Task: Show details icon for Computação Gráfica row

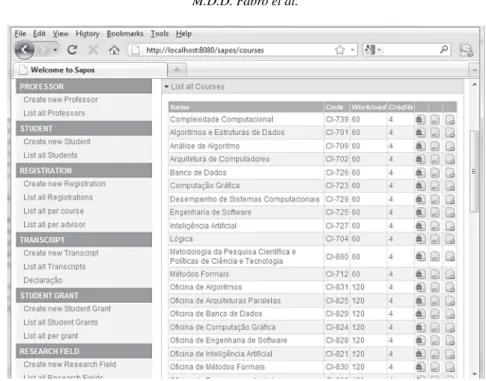Action: pos(421,186)
